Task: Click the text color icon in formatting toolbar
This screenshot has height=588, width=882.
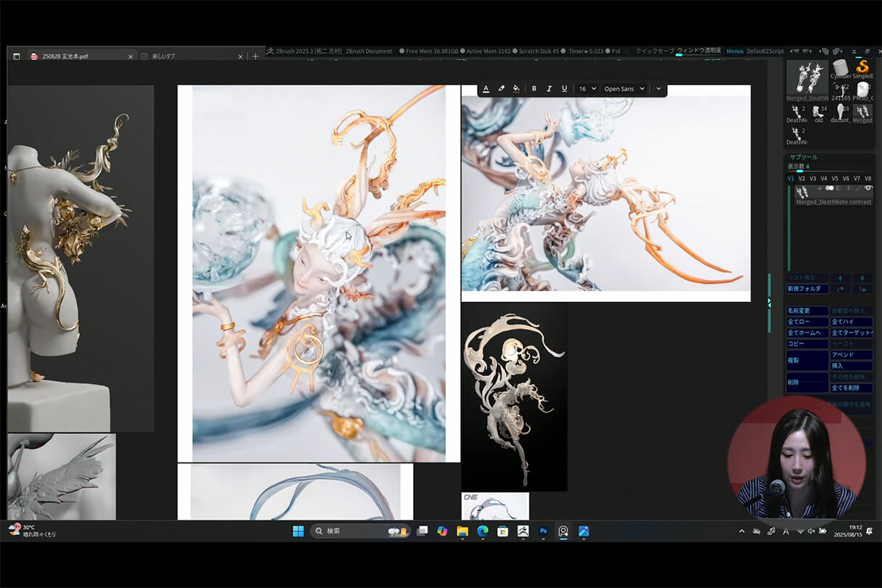Action: [486, 89]
